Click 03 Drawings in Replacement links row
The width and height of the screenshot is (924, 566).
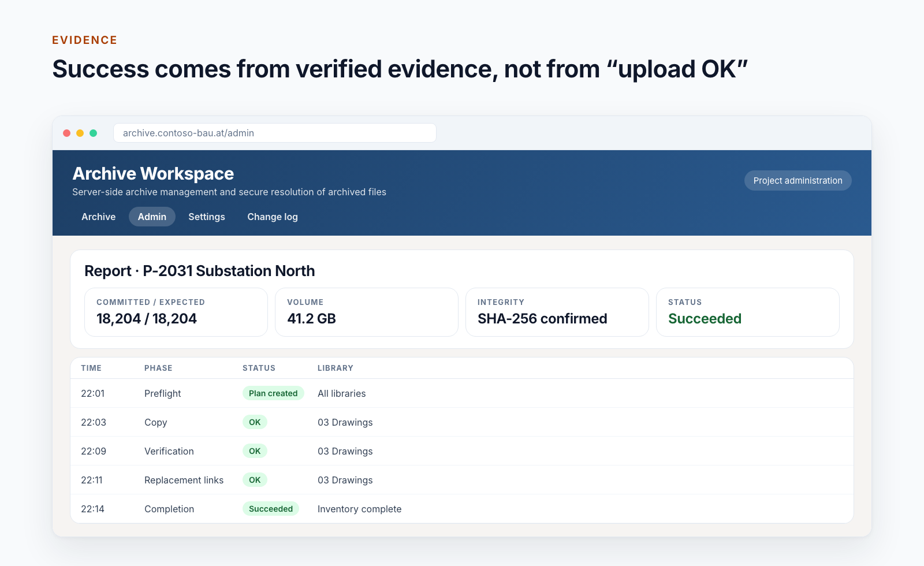coord(345,480)
